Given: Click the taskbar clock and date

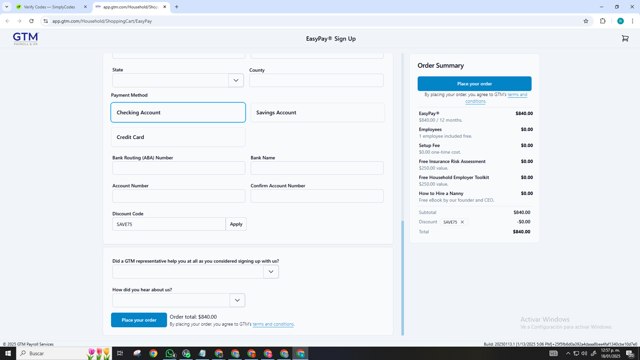Looking at the screenshot, I should pyautogui.click(x=610, y=353).
